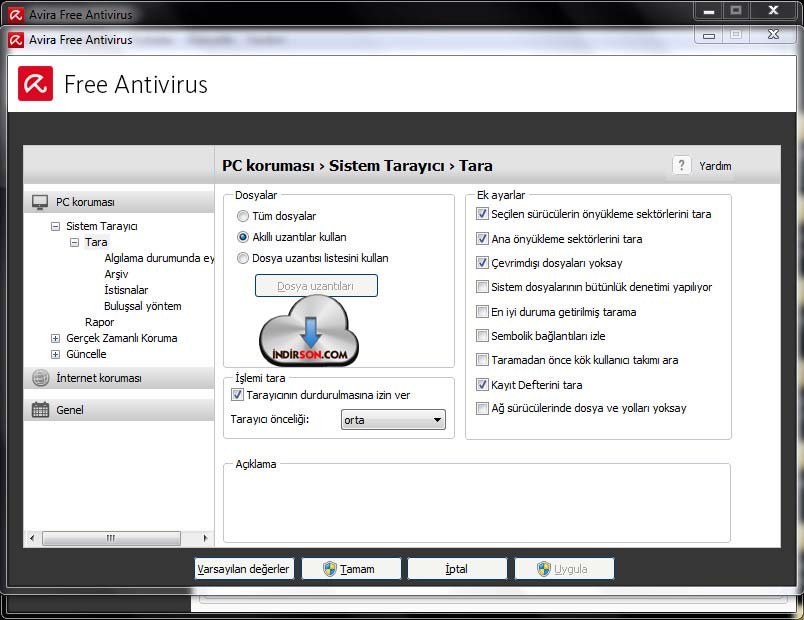Click the sidebar scroll left arrow
The height and width of the screenshot is (620, 804).
(32, 538)
